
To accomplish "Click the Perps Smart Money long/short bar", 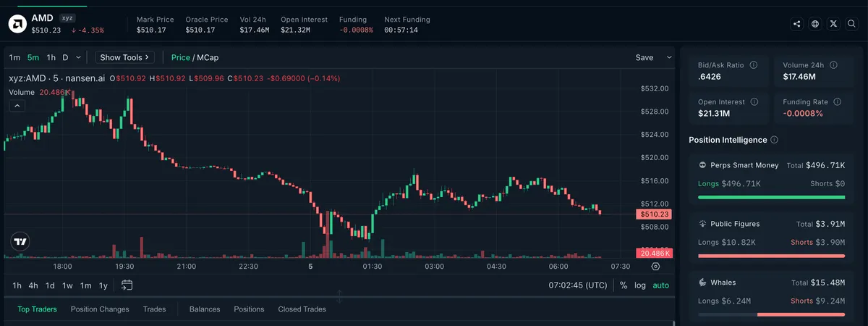I will coord(771,197).
